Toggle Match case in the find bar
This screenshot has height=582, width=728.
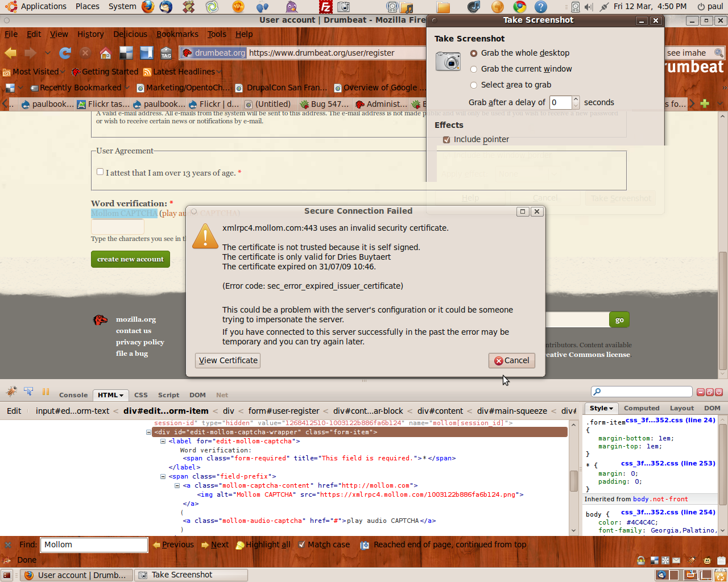(x=324, y=544)
